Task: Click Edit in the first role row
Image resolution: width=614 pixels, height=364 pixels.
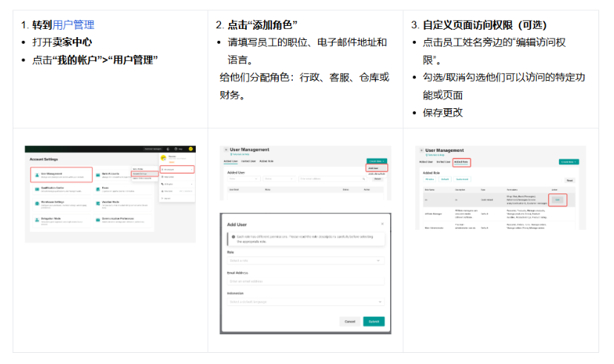Action: point(558,199)
